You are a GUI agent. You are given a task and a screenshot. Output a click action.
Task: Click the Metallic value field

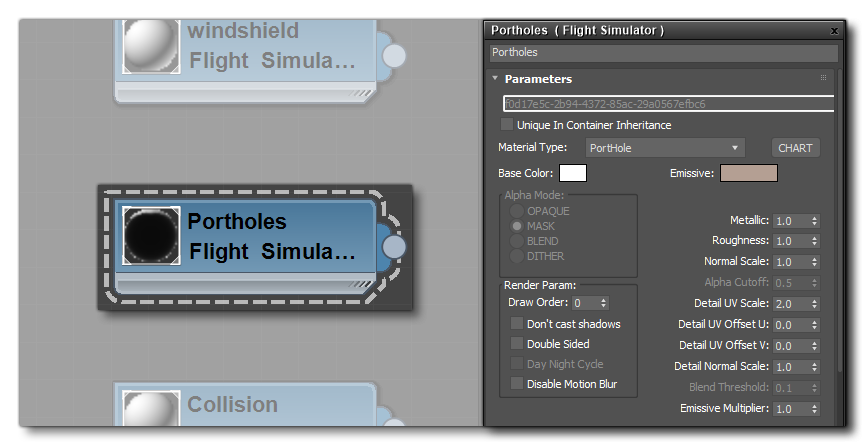click(791, 221)
